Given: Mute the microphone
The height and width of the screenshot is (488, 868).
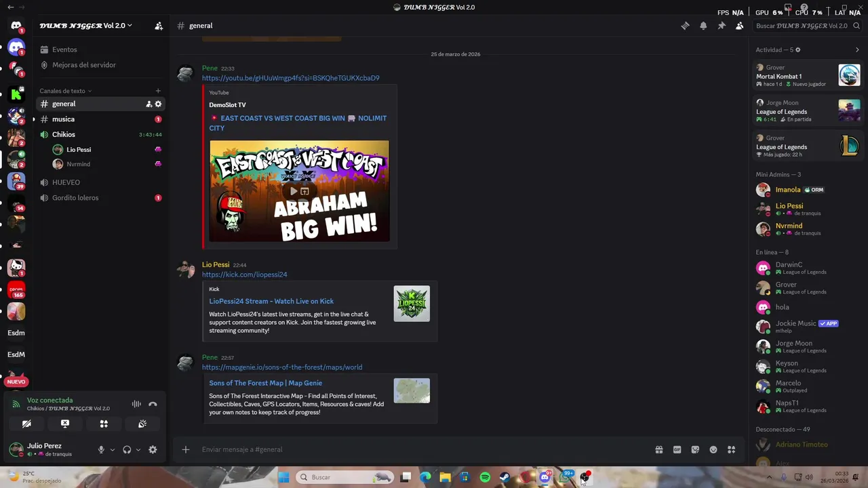Looking at the screenshot, I should (101, 449).
